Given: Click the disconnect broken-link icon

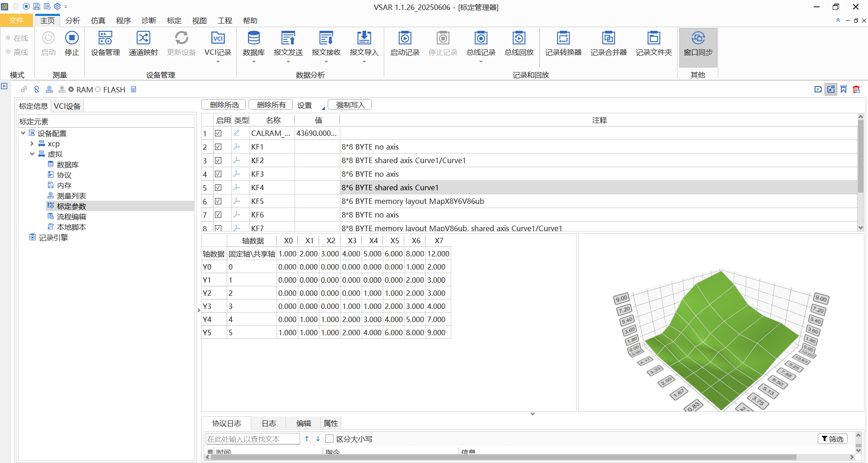Looking at the screenshot, I should click(37, 89).
